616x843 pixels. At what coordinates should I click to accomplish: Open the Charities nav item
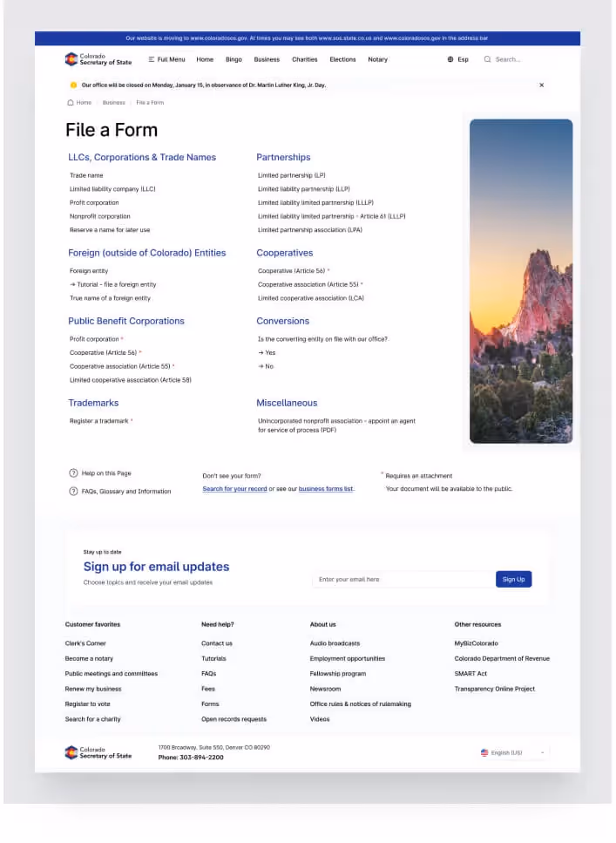point(305,59)
